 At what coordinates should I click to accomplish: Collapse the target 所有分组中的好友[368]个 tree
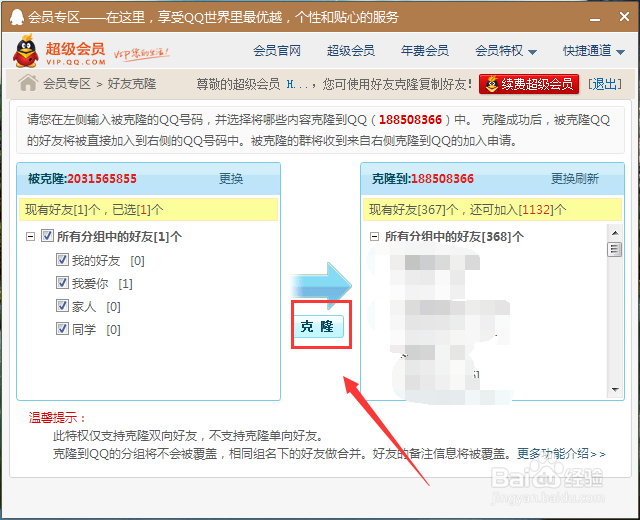(374, 236)
